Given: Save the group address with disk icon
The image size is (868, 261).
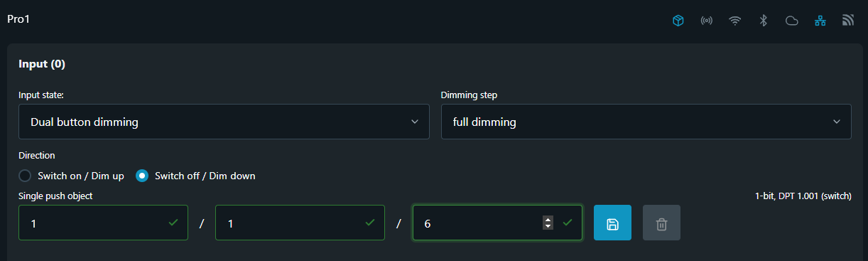Looking at the screenshot, I should (x=612, y=223).
